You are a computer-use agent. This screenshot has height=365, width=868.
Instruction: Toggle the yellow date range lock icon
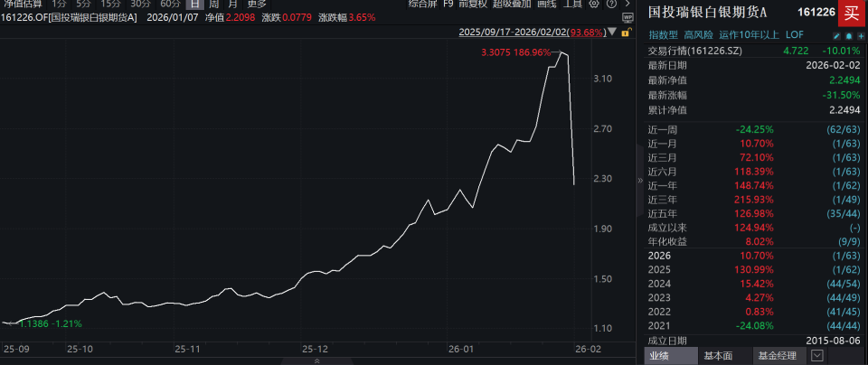[625, 33]
